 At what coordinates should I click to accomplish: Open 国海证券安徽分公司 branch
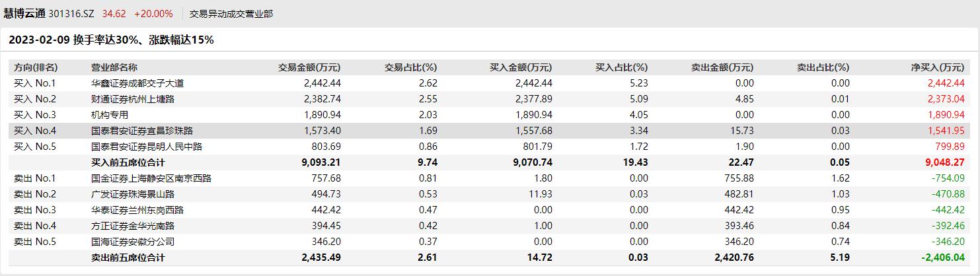133,242
